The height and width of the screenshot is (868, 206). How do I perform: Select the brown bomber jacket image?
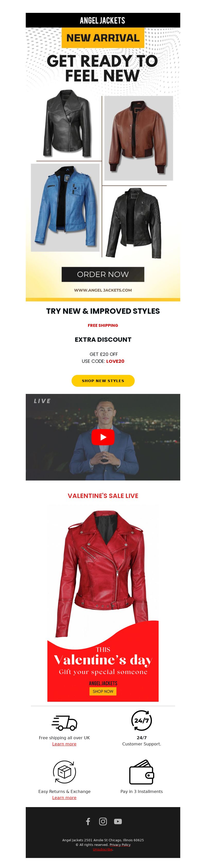139,138
